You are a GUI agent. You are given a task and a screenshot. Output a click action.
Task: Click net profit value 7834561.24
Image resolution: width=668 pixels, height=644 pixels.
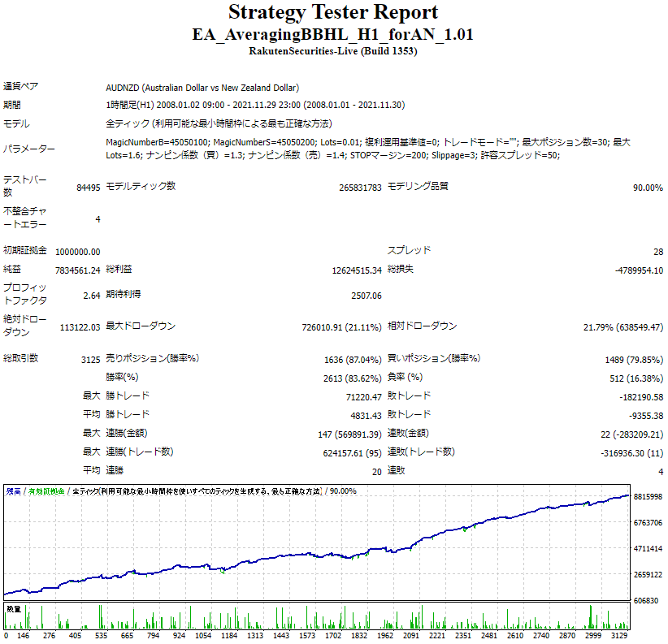[x=77, y=270]
